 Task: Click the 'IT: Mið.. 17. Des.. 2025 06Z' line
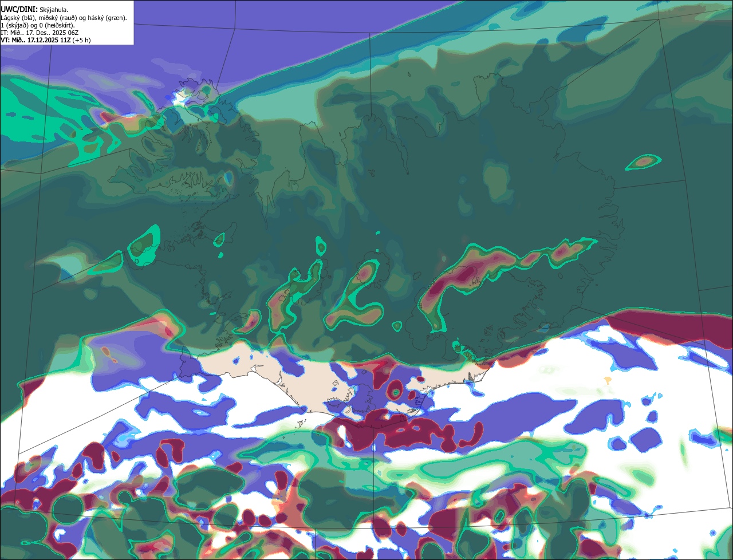click(x=40, y=33)
